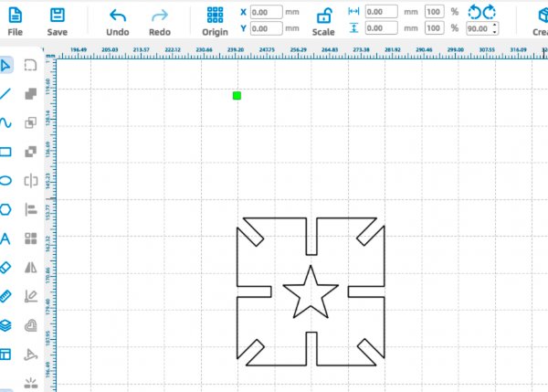The height and width of the screenshot is (392, 548).
Task: Select the Text tool
Action: (5, 238)
